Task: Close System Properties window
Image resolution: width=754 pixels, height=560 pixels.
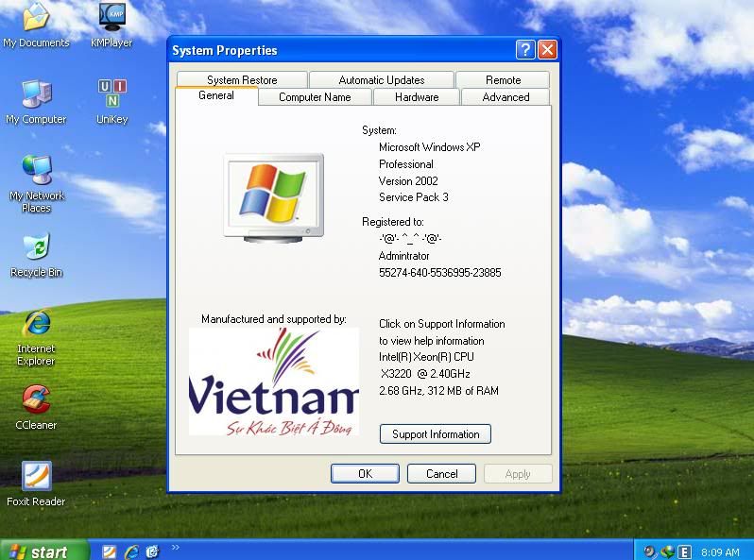Action: [x=547, y=49]
